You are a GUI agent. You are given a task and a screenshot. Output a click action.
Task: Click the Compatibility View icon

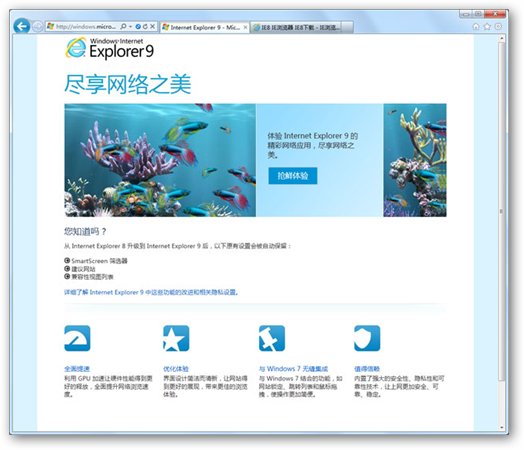[138, 26]
